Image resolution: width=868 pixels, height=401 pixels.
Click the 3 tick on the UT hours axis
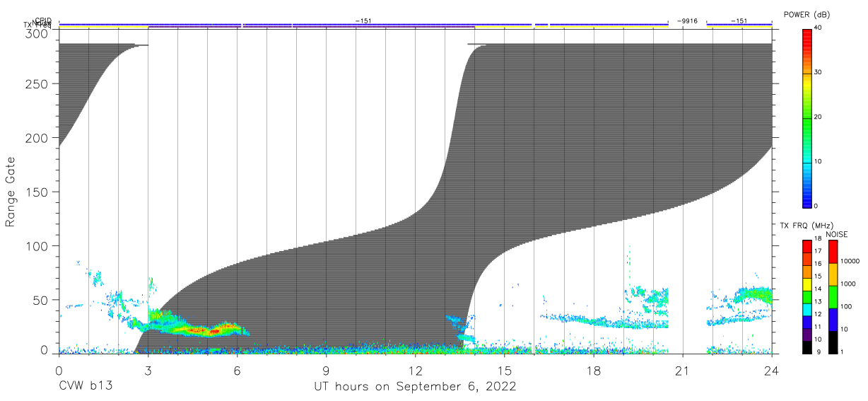(x=148, y=371)
